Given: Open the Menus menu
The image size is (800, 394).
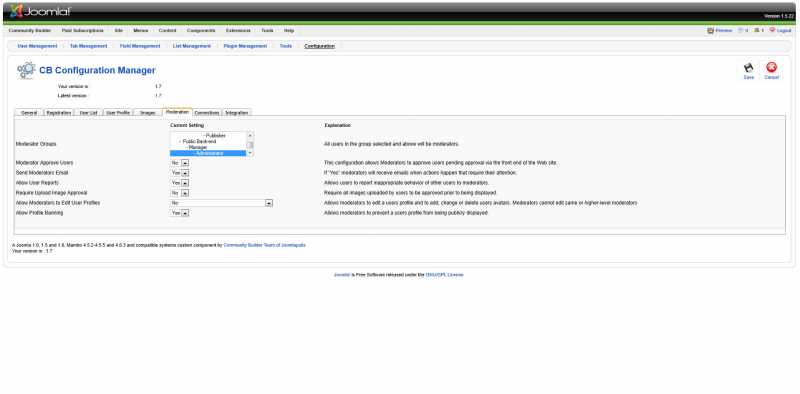Looking at the screenshot, I should coord(140,31).
